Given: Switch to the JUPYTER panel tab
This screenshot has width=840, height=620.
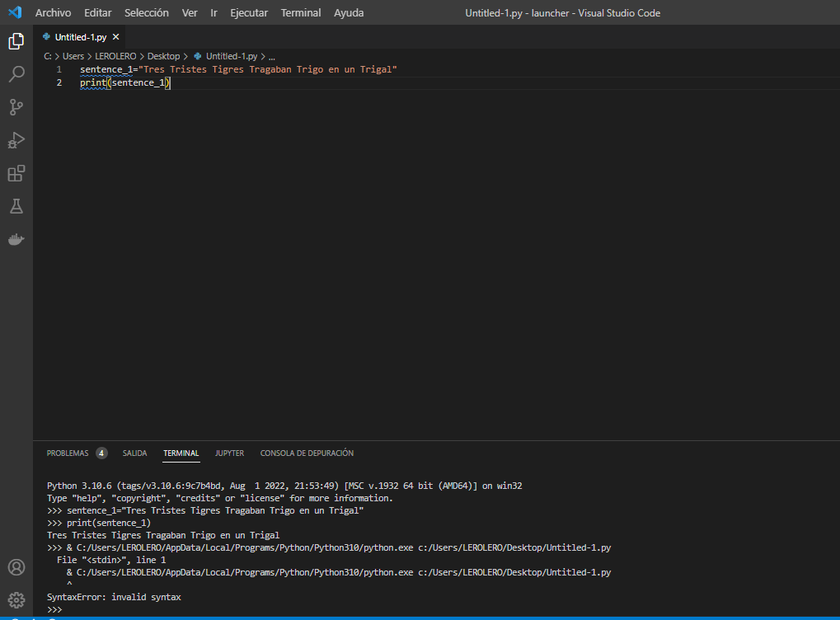Looking at the screenshot, I should pos(229,453).
